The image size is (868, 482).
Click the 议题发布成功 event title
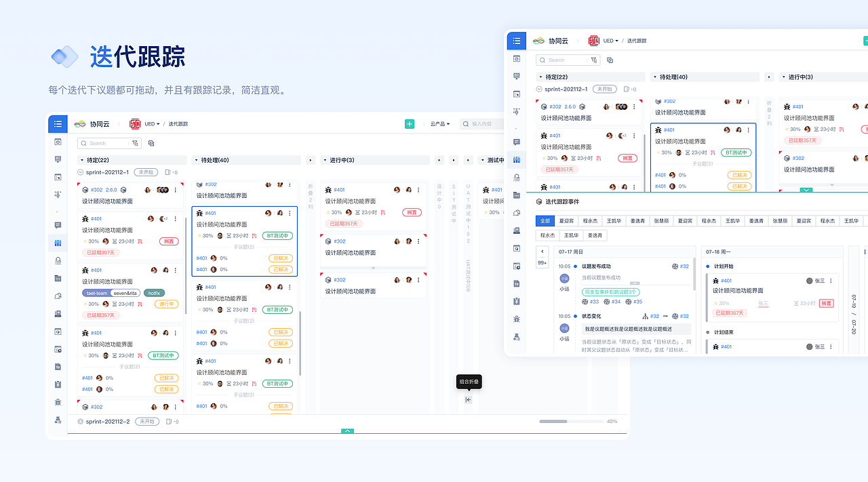(x=596, y=266)
